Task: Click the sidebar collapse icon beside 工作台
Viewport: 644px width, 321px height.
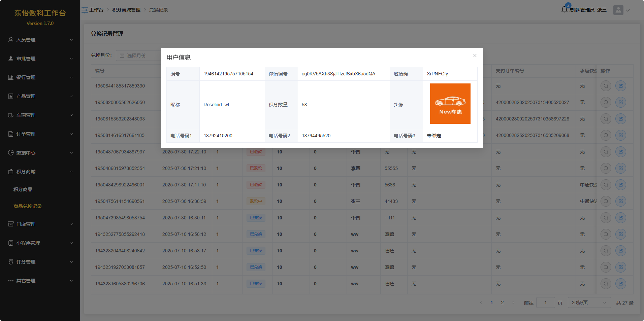Action: coord(85,10)
